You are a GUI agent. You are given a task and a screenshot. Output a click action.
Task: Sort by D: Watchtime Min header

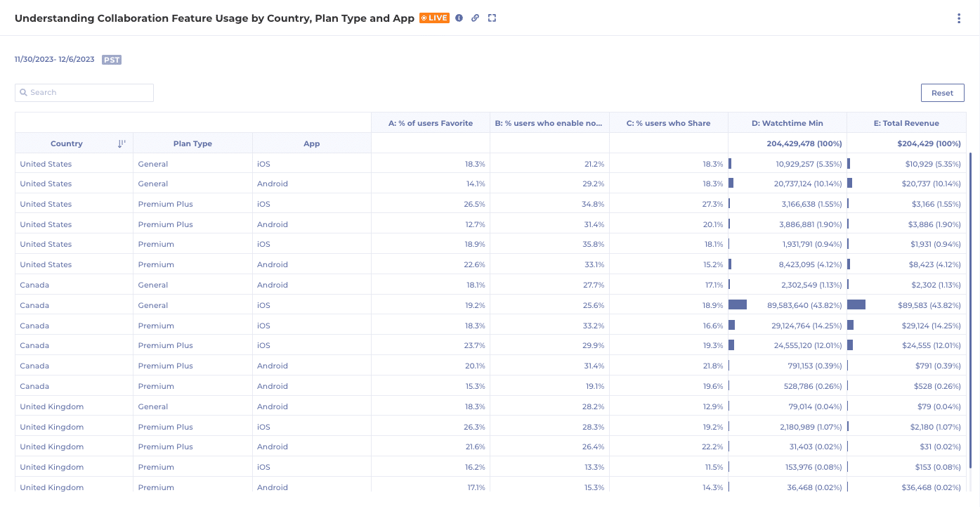pos(787,122)
